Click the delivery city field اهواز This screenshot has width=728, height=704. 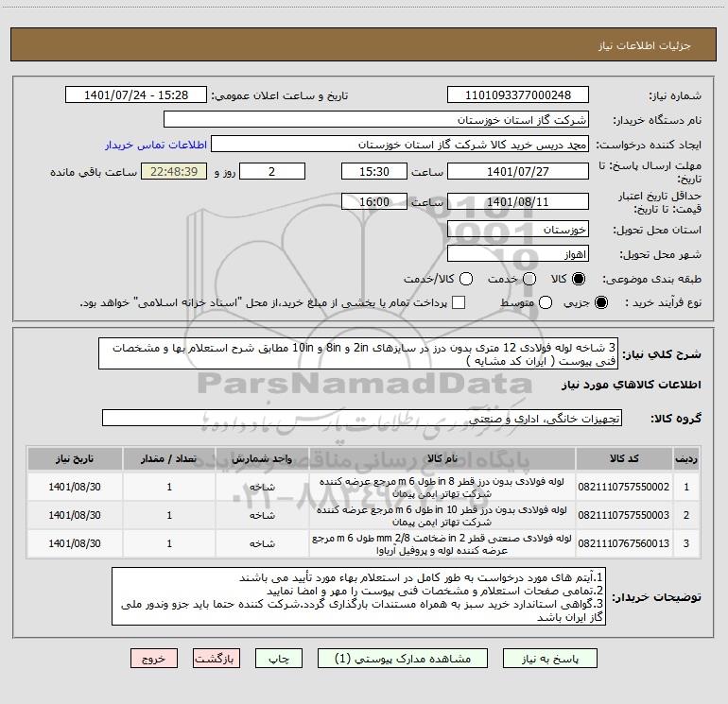(x=518, y=254)
